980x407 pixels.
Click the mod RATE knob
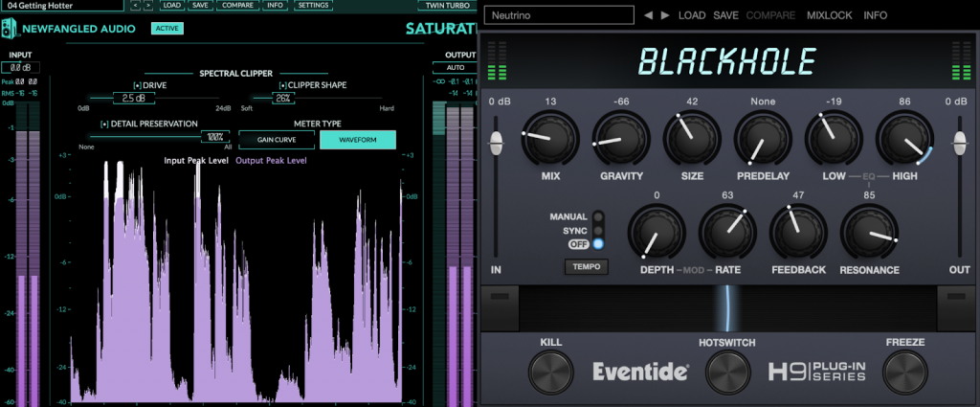tap(727, 233)
